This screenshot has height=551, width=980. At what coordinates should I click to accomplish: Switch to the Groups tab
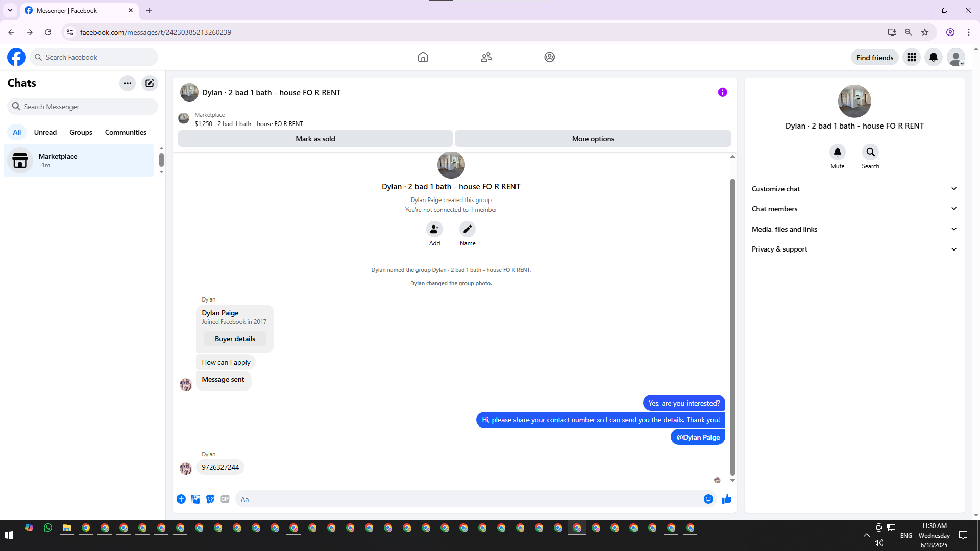pyautogui.click(x=81, y=132)
